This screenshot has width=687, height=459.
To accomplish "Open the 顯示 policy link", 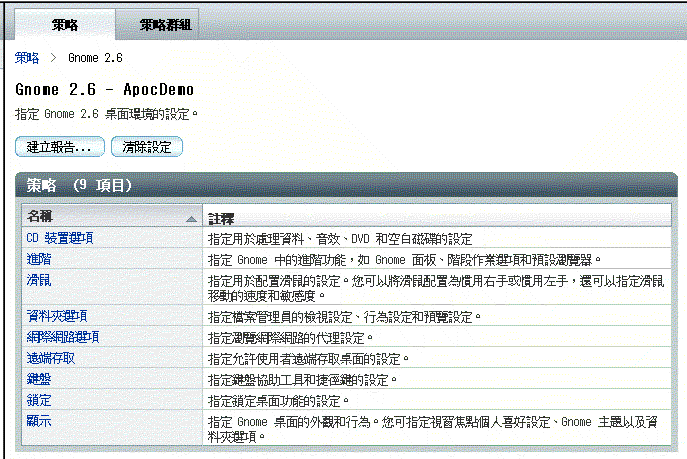I will click(x=39, y=421).
